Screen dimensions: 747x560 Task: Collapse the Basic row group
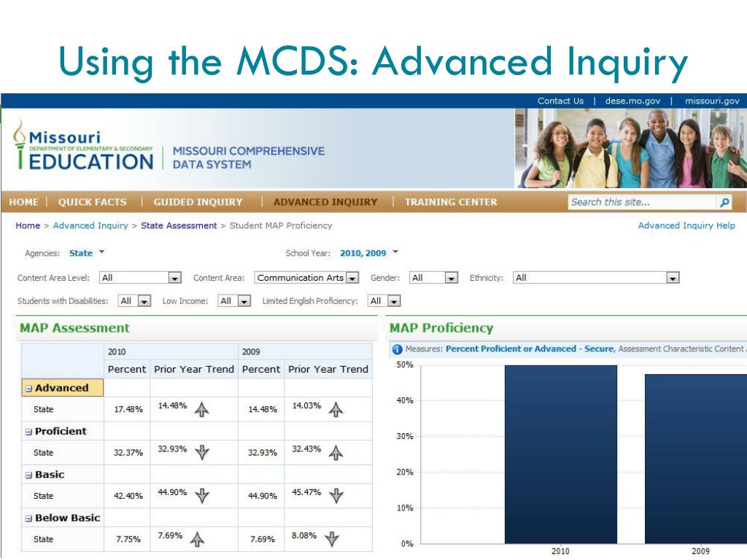coord(28,475)
